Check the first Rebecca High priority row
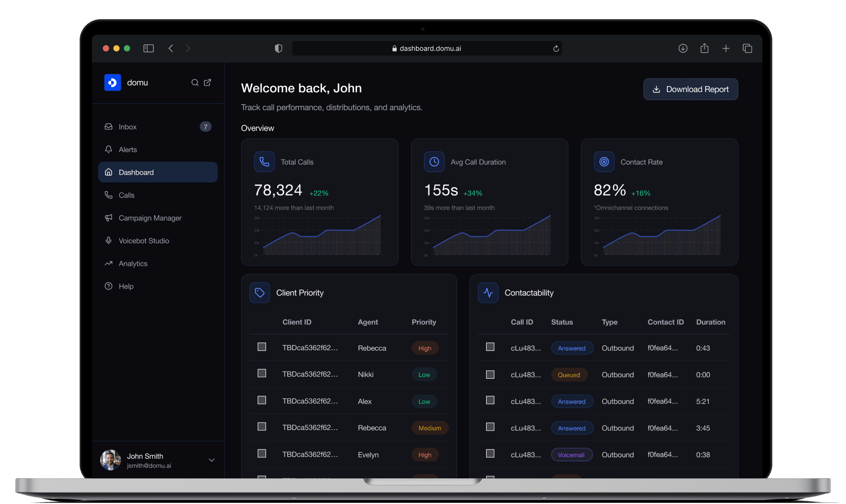 262,347
